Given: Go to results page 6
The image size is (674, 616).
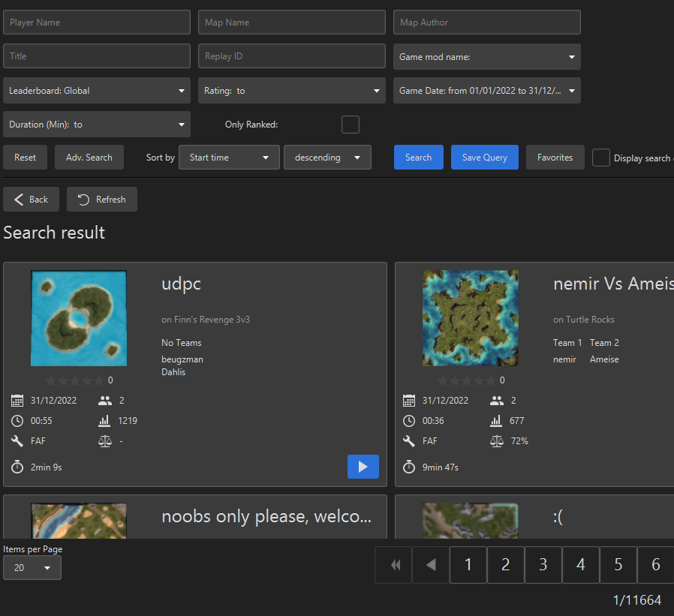Looking at the screenshot, I should [x=655, y=564].
